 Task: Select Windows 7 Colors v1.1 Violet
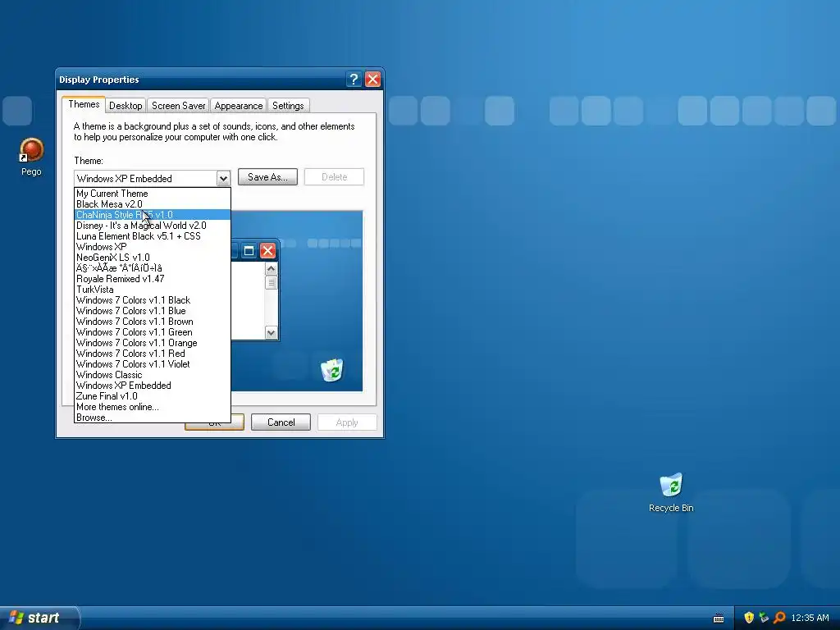pyautogui.click(x=152, y=364)
